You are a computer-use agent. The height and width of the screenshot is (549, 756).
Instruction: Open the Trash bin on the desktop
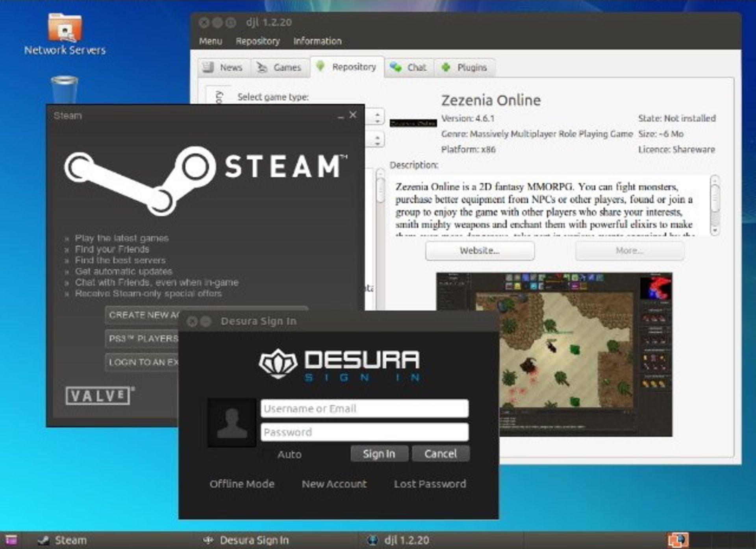click(65, 89)
